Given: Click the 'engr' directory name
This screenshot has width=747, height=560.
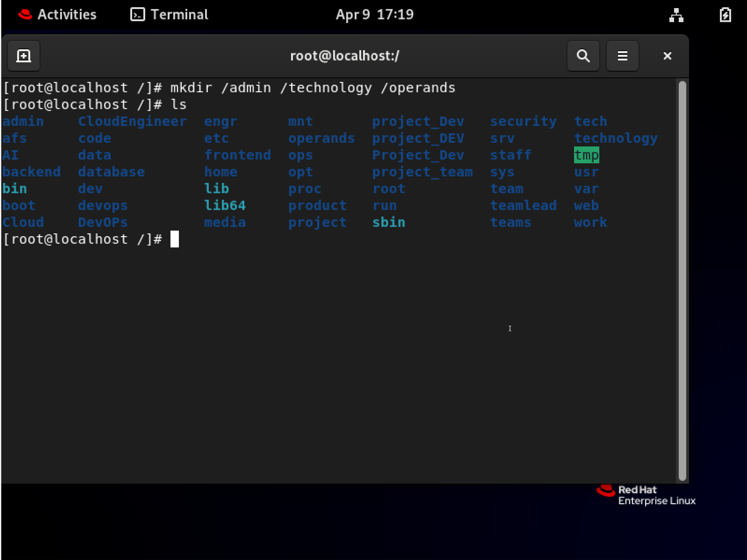Looking at the screenshot, I should 221,122.
